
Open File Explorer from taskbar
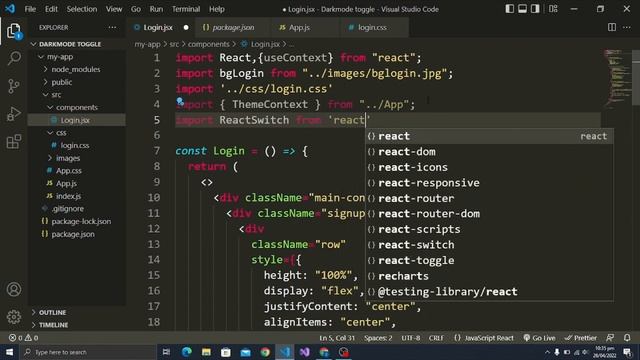click(x=206, y=352)
